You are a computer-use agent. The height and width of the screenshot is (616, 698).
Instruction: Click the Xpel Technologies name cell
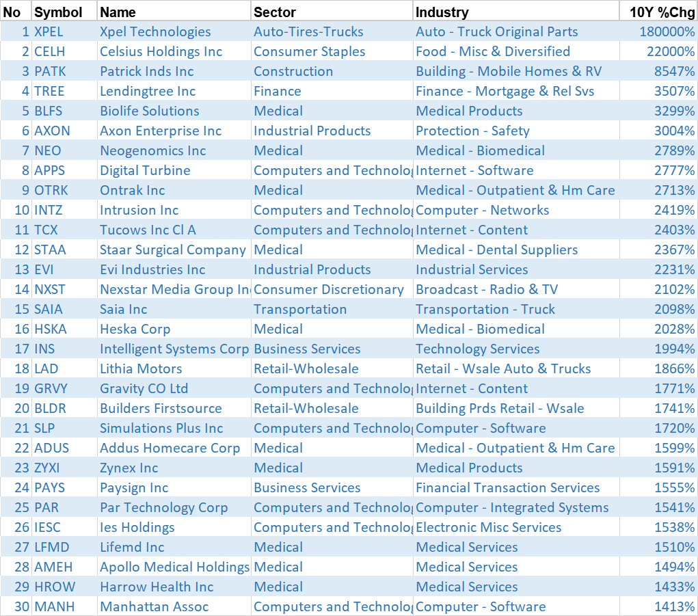174,31
